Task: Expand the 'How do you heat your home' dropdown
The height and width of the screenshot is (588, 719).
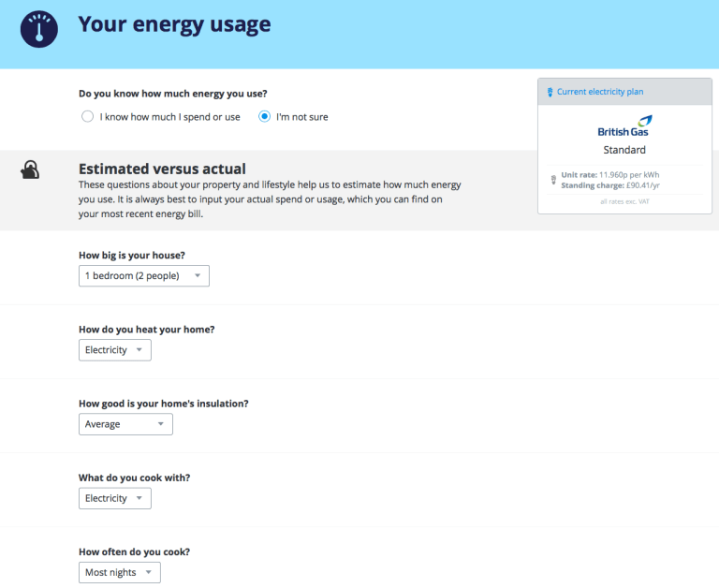Action: tap(115, 350)
